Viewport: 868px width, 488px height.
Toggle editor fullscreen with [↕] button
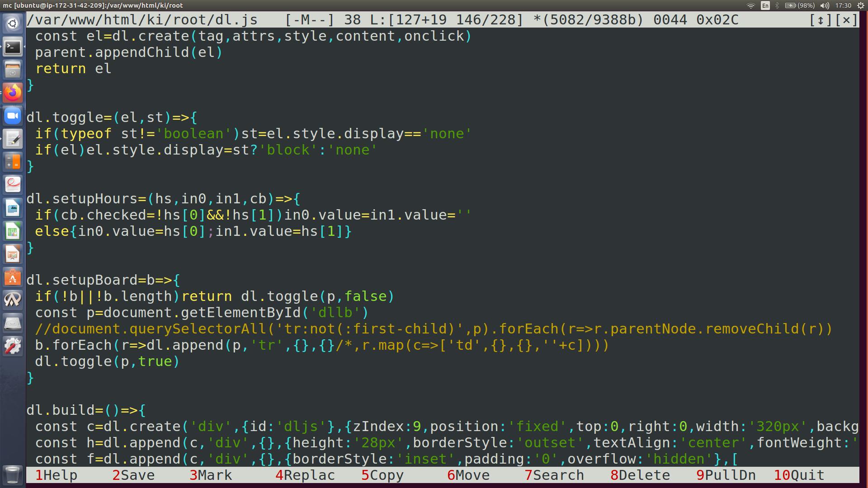820,20
